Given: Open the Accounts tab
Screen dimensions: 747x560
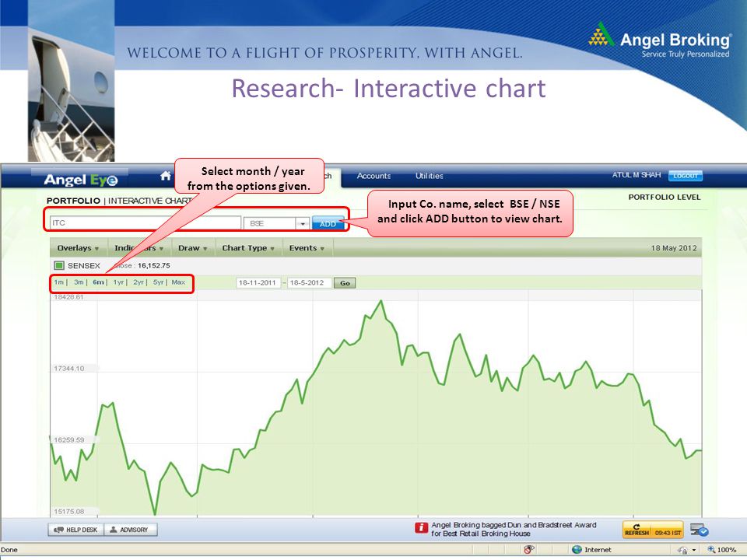Looking at the screenshot, I should [373, 176].
